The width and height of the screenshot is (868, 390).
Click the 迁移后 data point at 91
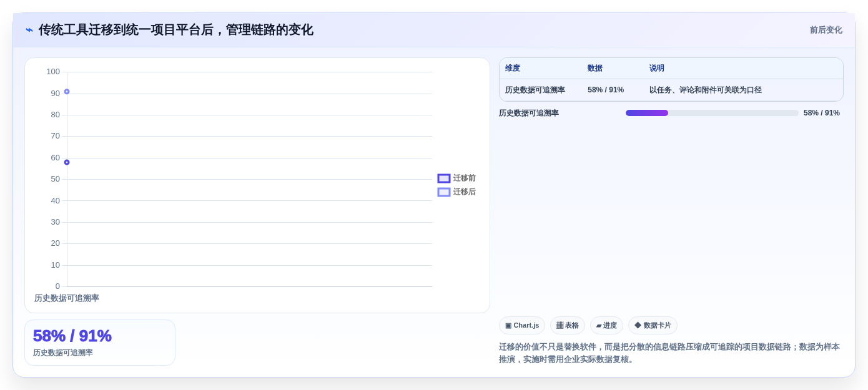[67, 92]
